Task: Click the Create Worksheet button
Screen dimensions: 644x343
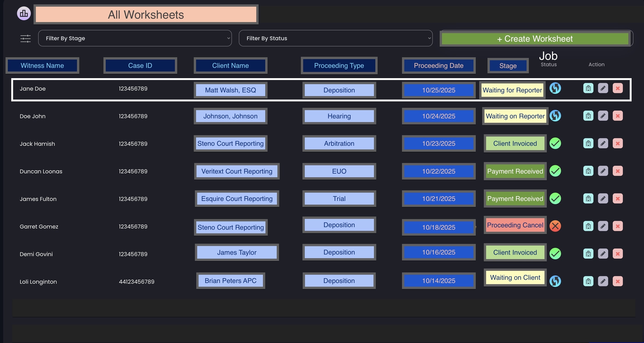Action: 535,39
